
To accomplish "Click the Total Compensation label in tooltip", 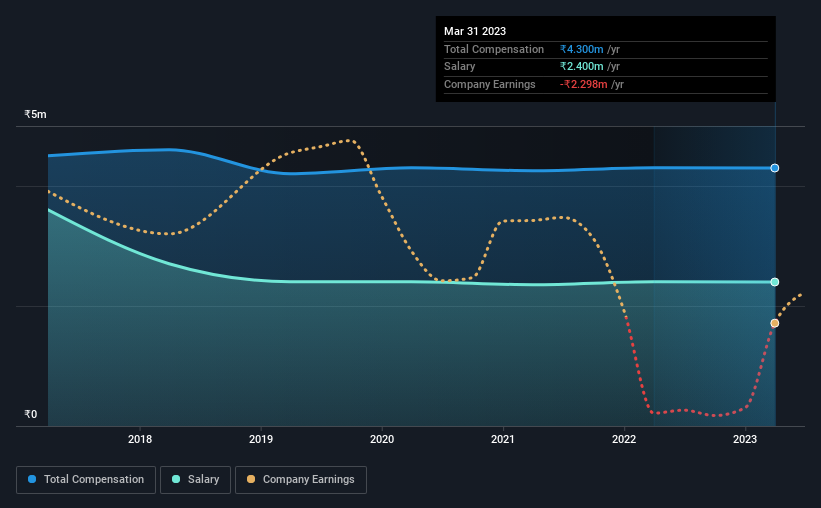I will [x=494, y=49].
